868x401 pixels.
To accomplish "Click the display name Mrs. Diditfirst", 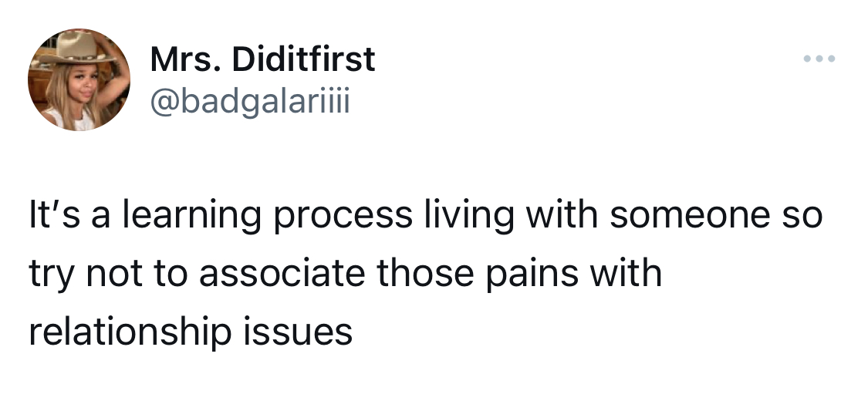I will click(262, 59).
